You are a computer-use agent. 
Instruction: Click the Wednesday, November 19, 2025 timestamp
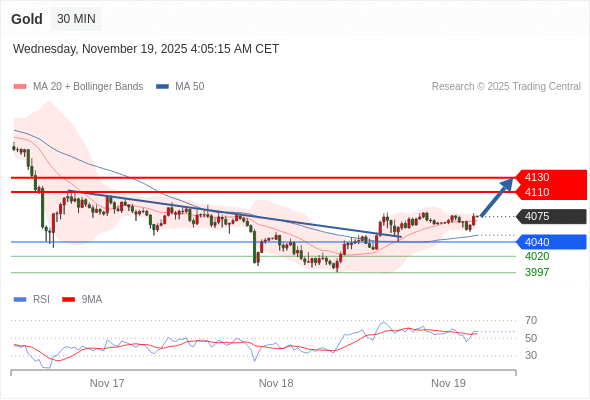[x=146, y=49]
